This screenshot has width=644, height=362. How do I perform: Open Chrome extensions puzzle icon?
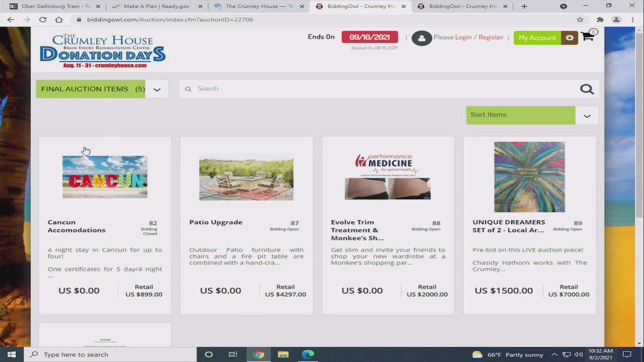point(600,20)
